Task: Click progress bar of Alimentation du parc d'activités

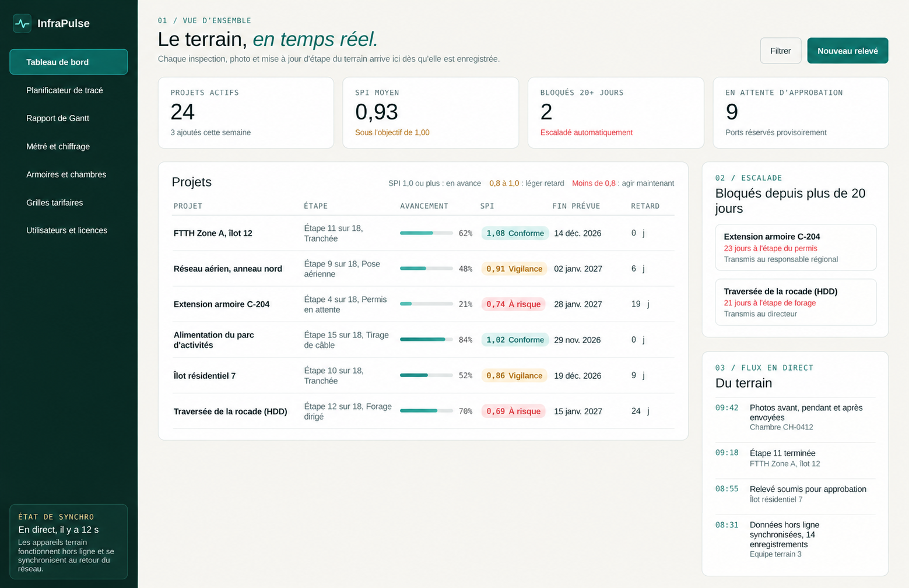Action: point(426,340)
